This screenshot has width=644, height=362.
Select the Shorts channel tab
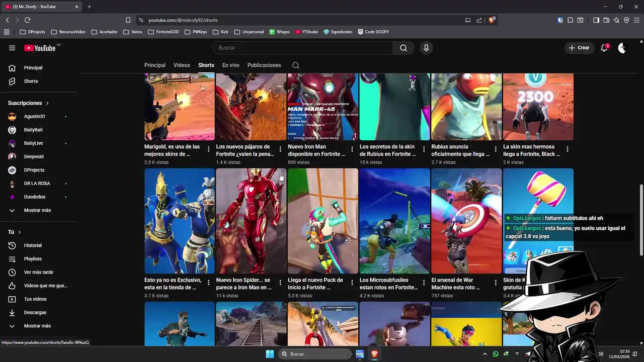point(206,65)
